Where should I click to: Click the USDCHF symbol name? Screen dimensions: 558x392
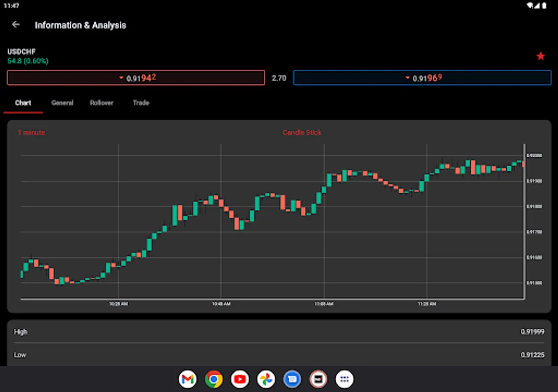[21, 52]
